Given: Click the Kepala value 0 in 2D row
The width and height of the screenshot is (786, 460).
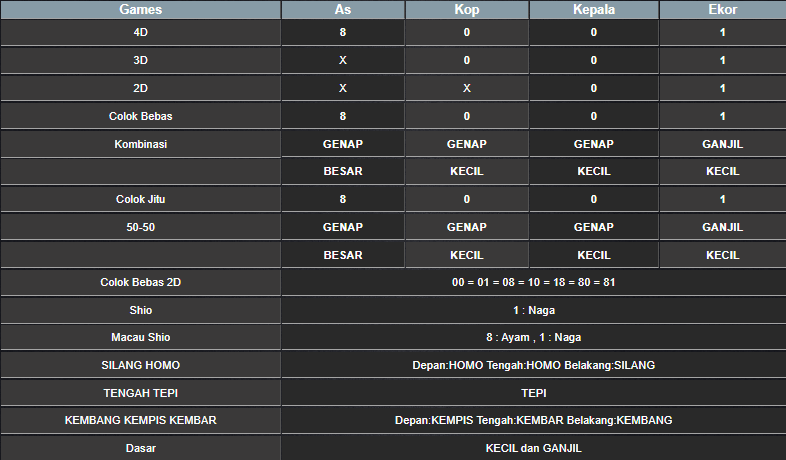Looking at the screenshot, I should (594, 89).
